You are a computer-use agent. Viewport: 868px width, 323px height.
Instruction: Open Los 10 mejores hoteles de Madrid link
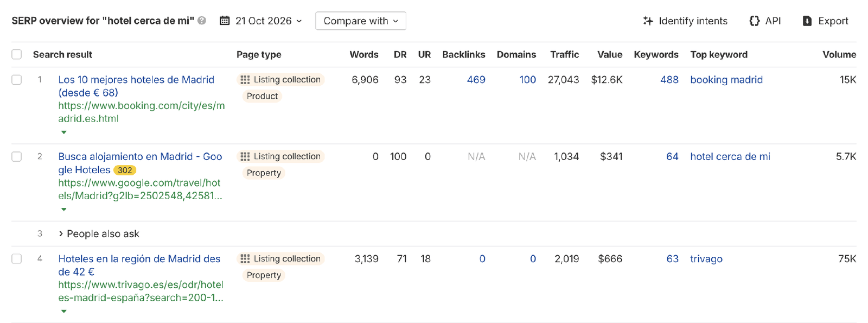coord(136,86)
